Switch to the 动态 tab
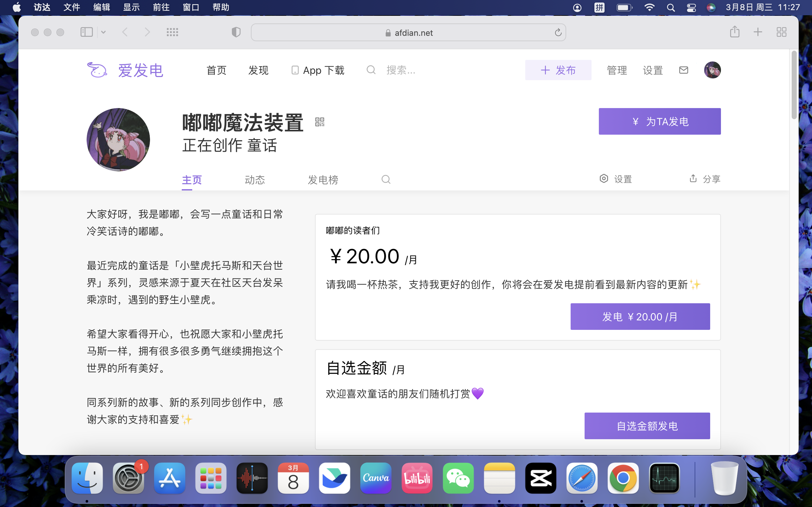The height and width of the screenshot is (507, 812). pos(255,180)
